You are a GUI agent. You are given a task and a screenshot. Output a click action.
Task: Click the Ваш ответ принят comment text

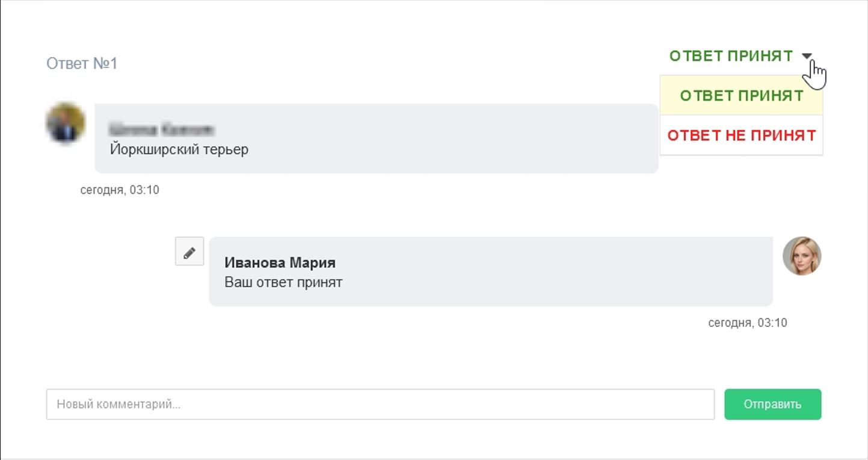tap(283, 282)
